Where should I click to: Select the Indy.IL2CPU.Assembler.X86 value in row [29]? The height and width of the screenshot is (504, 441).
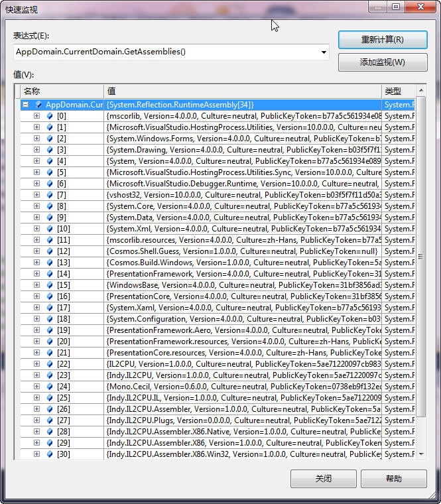243,443
